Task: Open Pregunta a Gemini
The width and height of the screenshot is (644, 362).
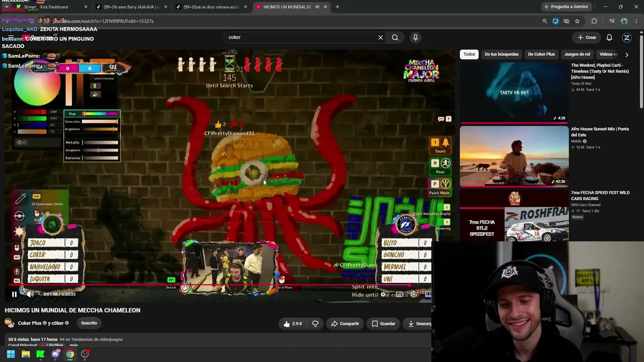Action: [566, 7]
